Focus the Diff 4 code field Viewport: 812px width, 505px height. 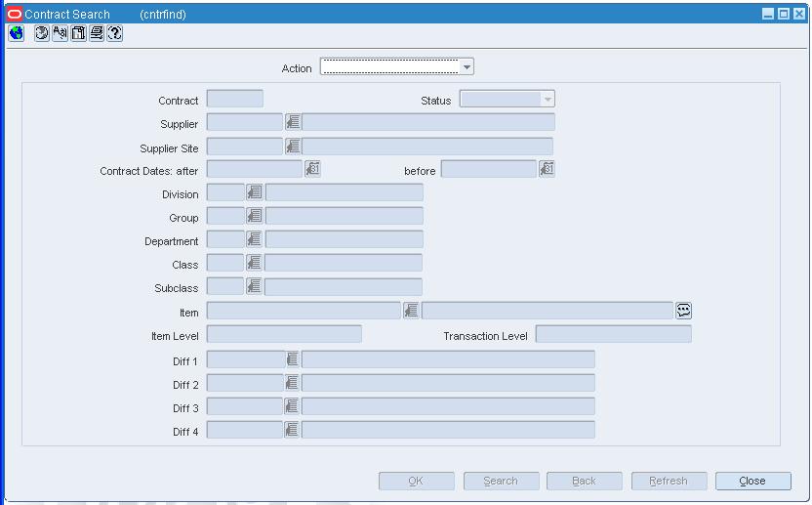point(245,430)
